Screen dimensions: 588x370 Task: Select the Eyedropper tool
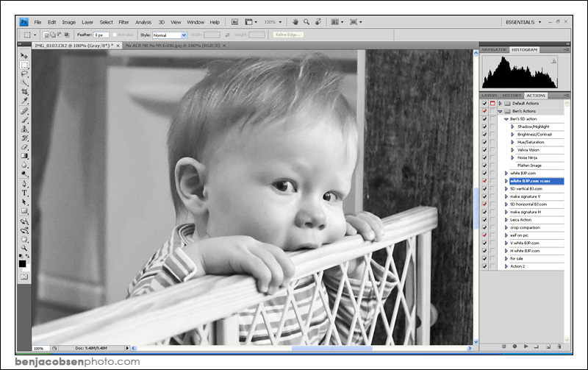pyautogui.click(x=24, y=101)
